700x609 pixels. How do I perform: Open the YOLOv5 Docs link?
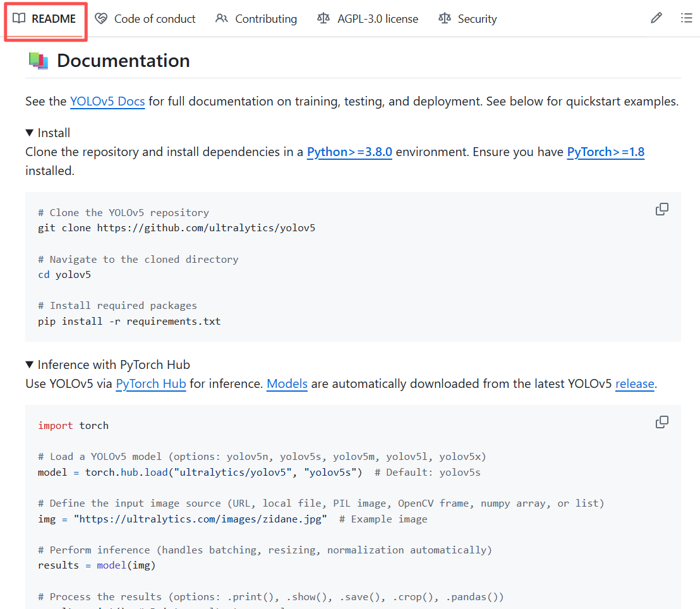107,101
